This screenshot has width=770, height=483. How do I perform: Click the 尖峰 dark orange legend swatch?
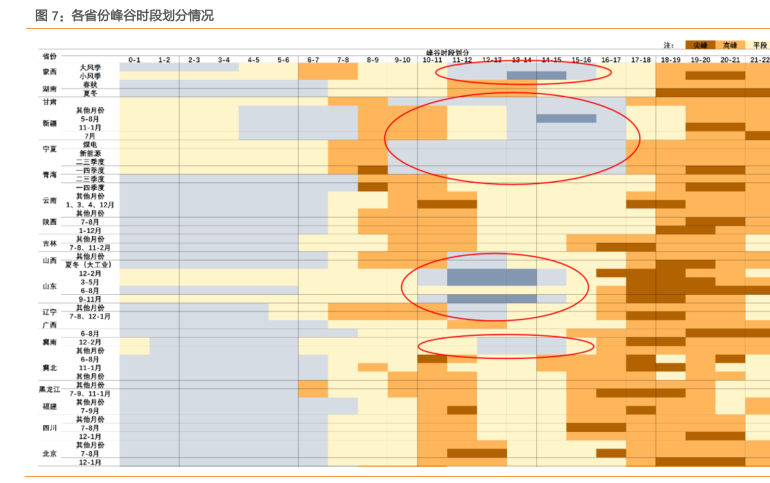699,45
